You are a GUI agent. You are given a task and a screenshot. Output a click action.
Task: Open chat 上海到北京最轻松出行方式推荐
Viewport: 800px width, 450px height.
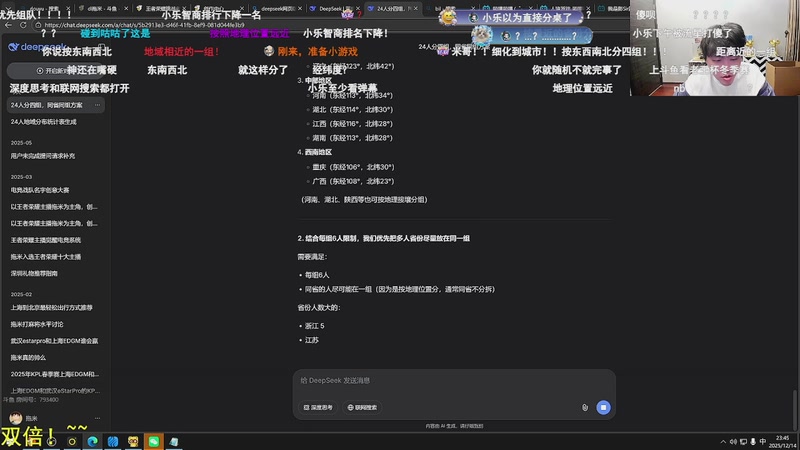coord(52,308)
